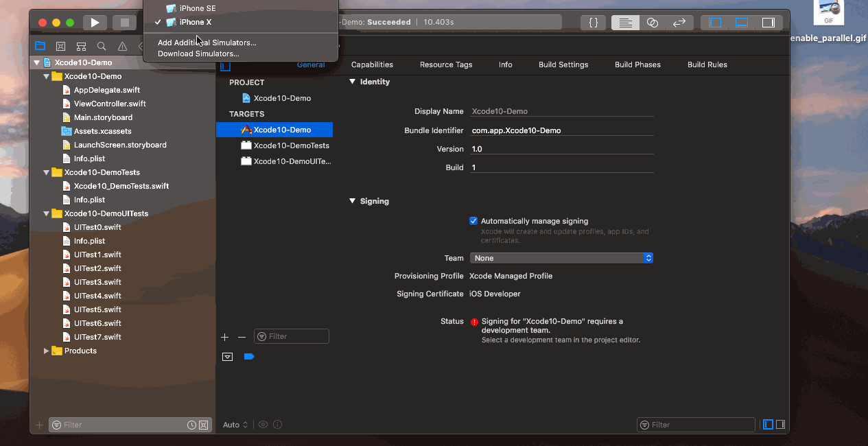This screenshot has width=868, height=446.
Task: Open the Auto variables view selector
Action: [235, 425]
